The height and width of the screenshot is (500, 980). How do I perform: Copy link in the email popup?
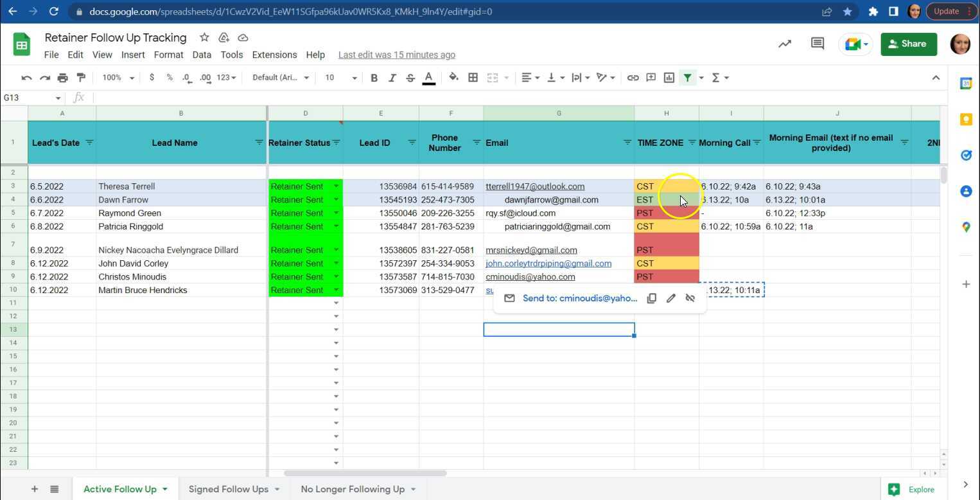coord(651,298)
